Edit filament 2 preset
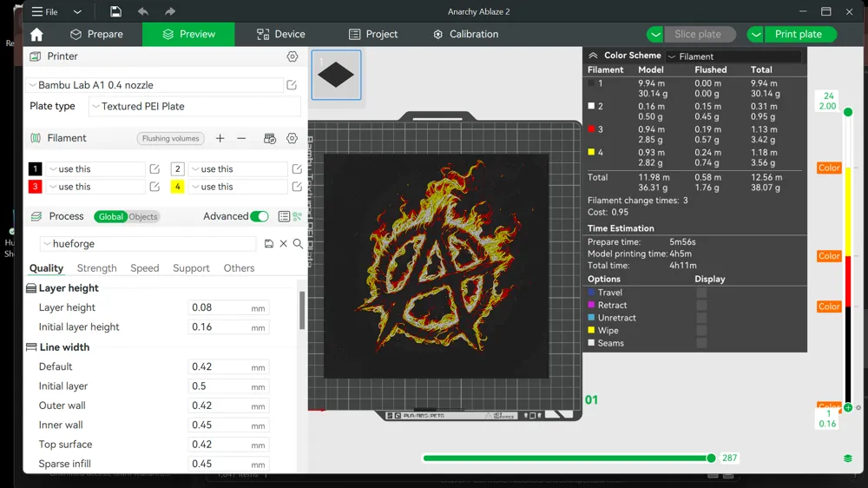 pos(297,169)
